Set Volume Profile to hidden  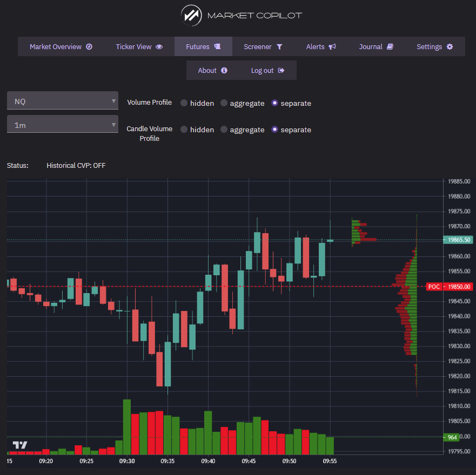pyautogui.click(x=184, y=103)
